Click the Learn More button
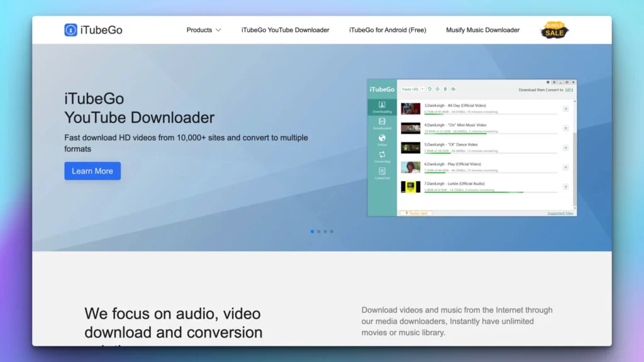644x362 pixels. pyautogui.click(x=92, y=171)
